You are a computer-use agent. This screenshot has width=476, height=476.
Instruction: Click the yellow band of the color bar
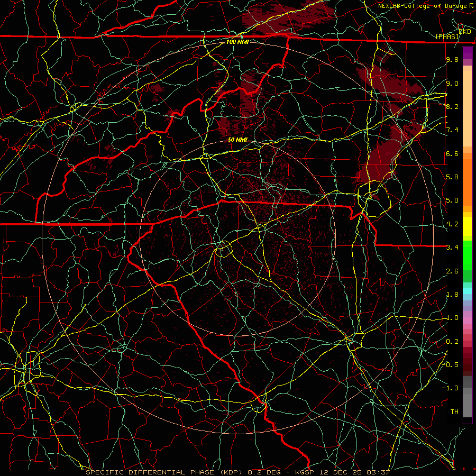coord(467,226)
